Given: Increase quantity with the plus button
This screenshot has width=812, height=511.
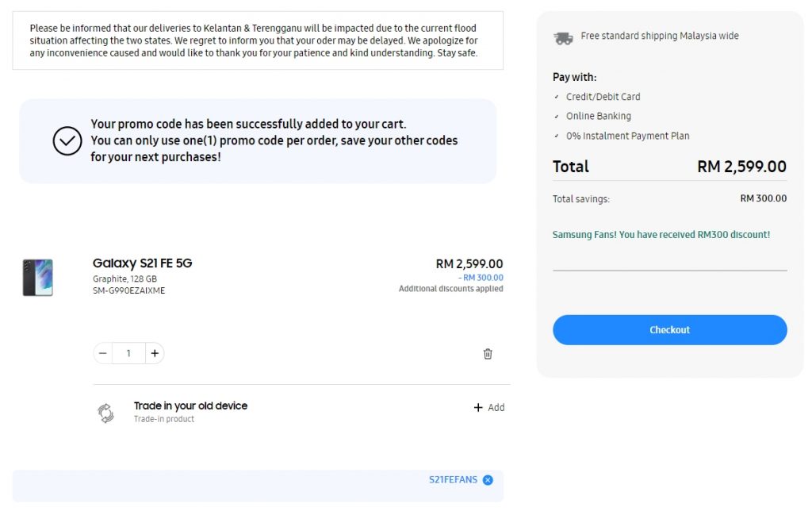Looking at the screenshot, I should [x=155, y=354].
